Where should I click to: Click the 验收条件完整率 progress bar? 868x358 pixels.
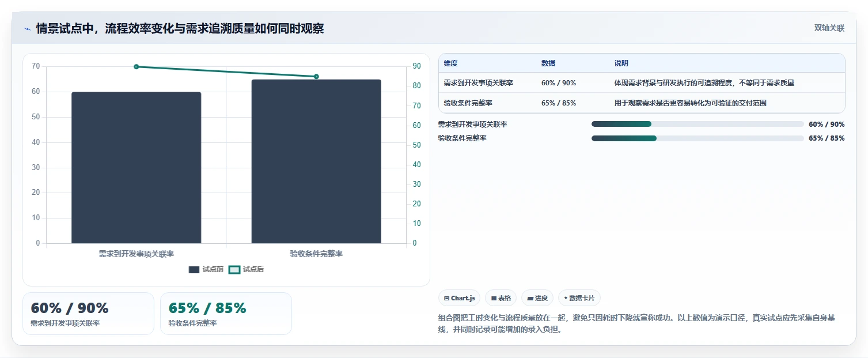pos(698,138)
